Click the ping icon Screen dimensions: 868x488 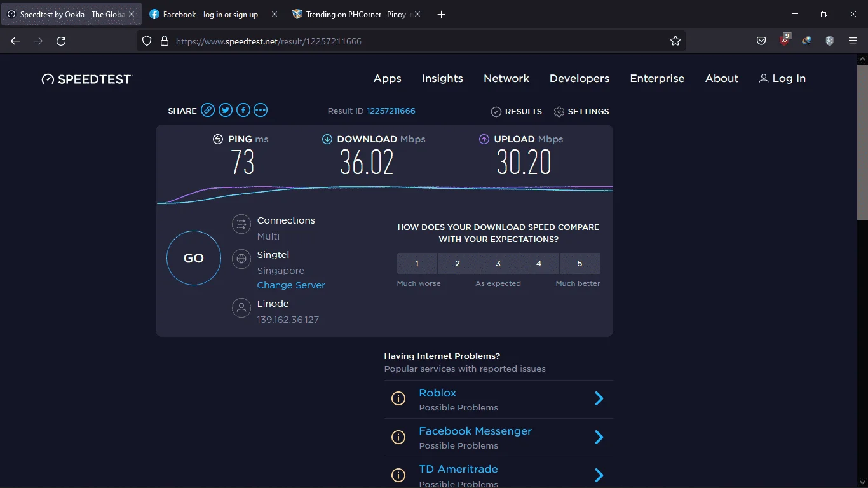point(218,139)
